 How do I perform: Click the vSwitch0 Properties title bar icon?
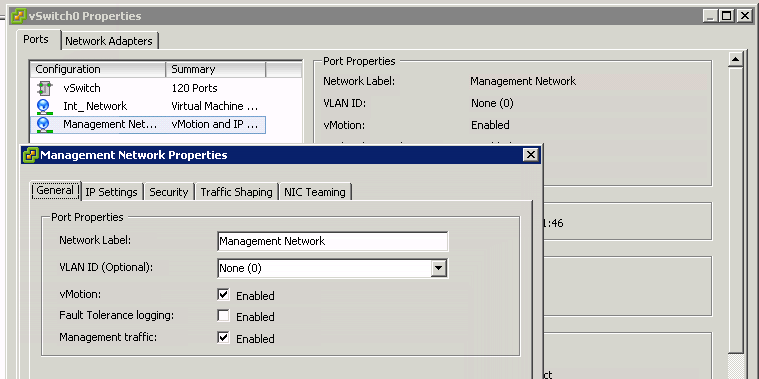click(x=18, y=16)
